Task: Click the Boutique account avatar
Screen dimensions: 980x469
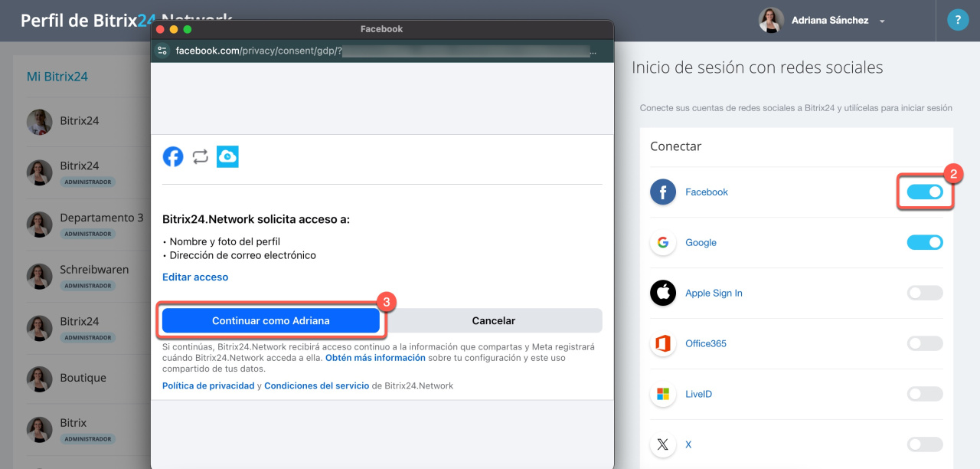Action: [x=40, y=379]
